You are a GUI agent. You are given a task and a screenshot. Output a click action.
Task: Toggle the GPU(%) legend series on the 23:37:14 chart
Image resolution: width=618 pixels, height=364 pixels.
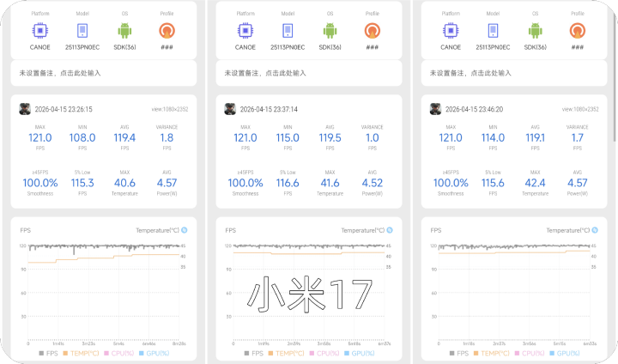point(360,354)
